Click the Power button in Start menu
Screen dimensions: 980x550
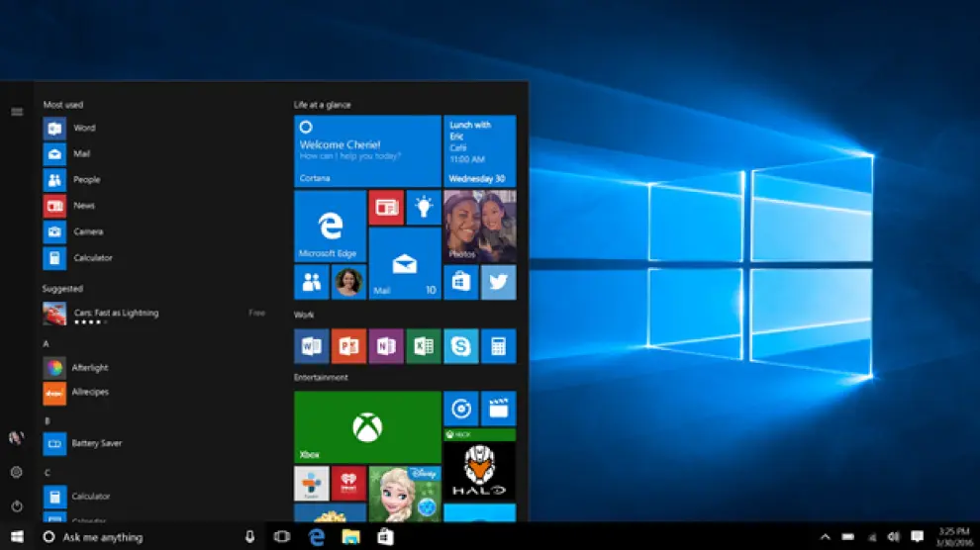coord(17,506)
